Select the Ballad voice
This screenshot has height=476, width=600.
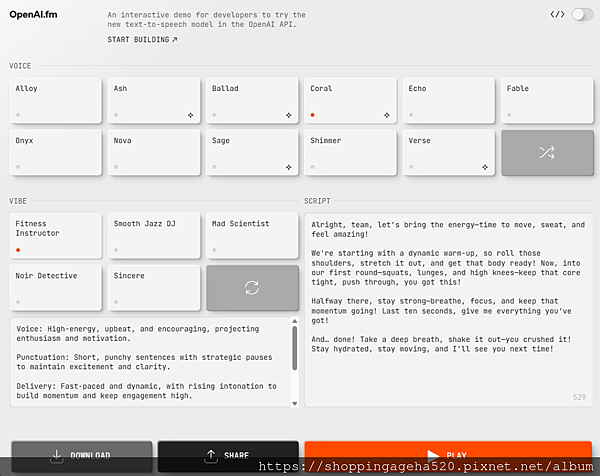tap(252, 100)
